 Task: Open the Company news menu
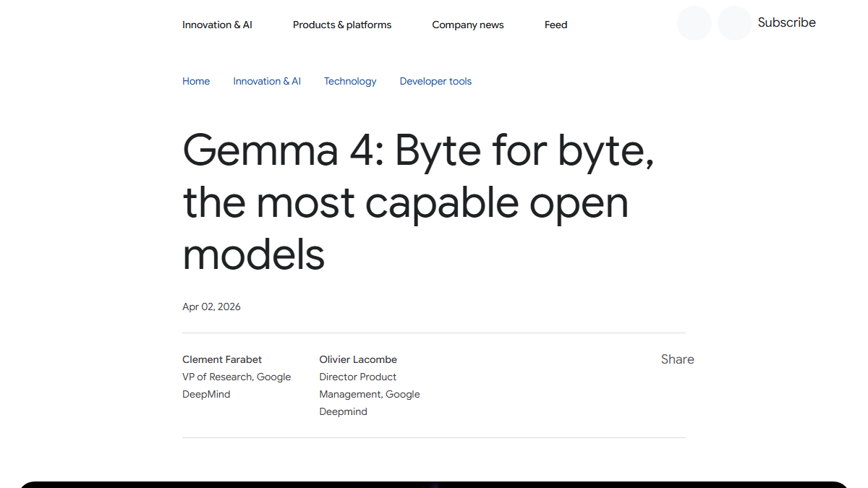[x=468, y=25]
